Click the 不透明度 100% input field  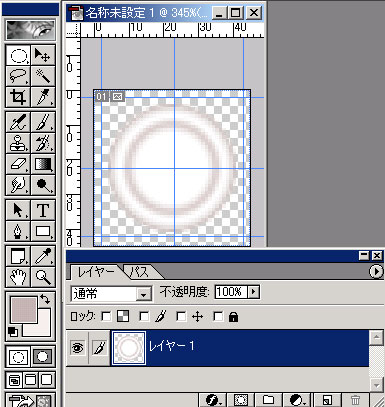tap(231, 292)
